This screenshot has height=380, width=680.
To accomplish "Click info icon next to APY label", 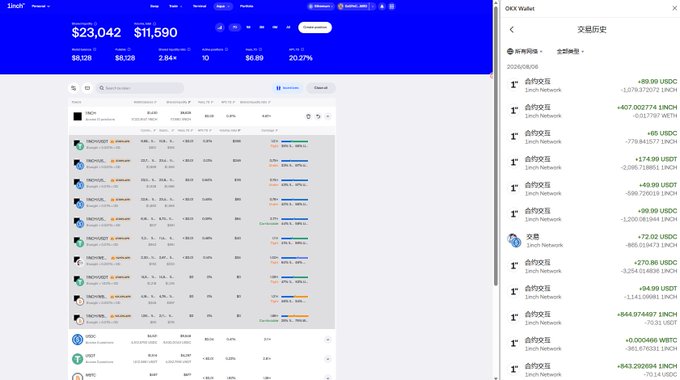I will [x=302, y=49].
